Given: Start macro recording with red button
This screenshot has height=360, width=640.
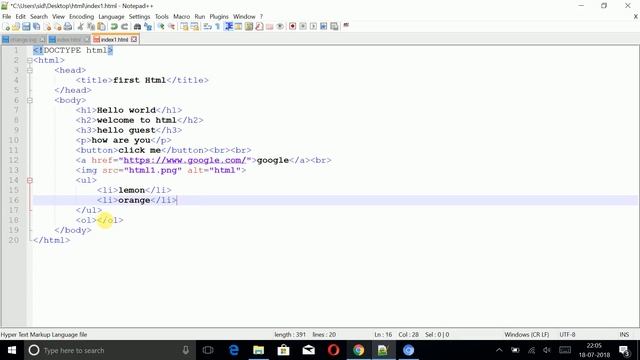Looking at the screenshot, I should (292, 27).
